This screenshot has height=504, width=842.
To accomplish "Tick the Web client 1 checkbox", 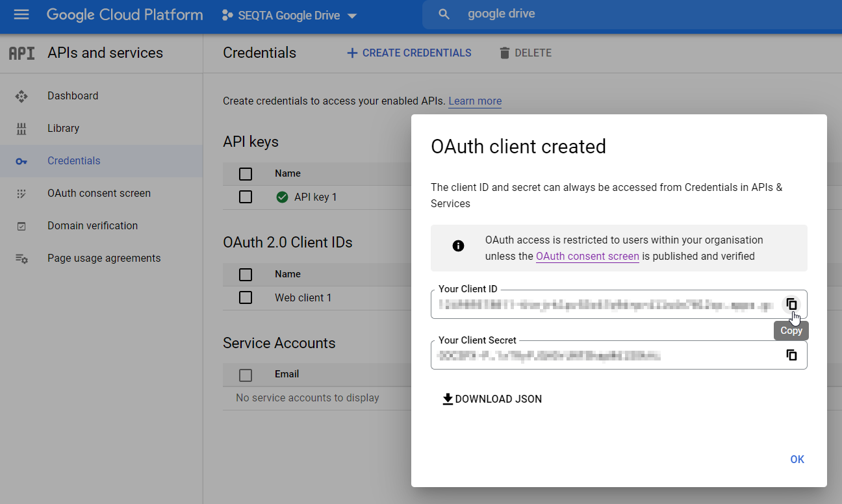I will pos(246,297).
